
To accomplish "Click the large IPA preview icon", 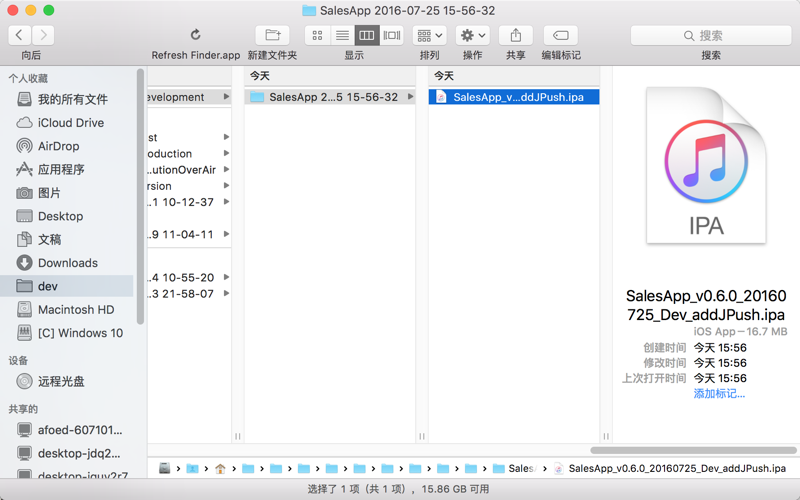I will [706, 165].
